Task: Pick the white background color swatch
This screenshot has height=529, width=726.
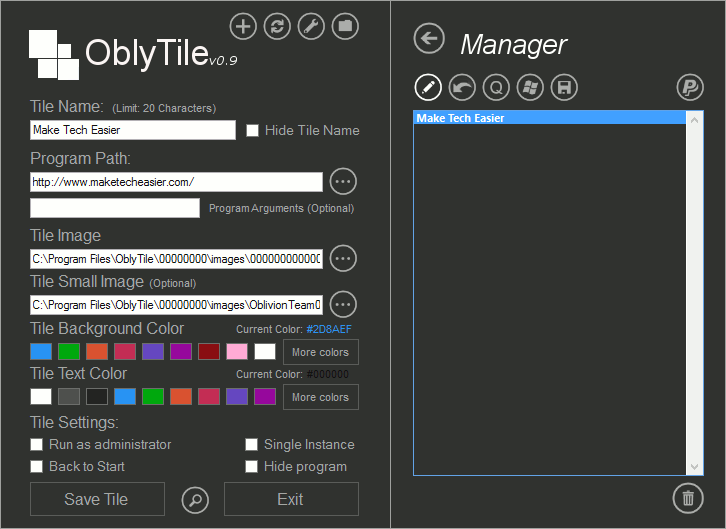Action: [x=265, y=352]
